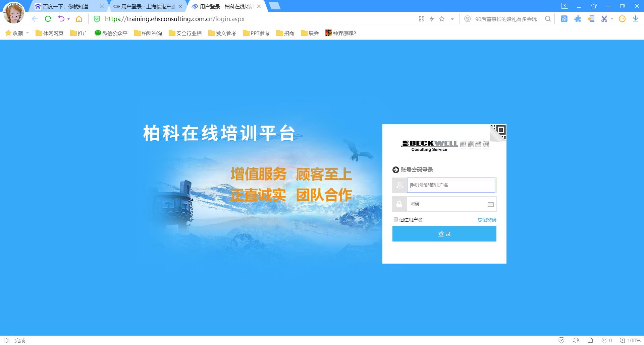This screenshot has width=644, height=345.
Task: Go to the browser home page icon
Action: (x=79, y=19)
